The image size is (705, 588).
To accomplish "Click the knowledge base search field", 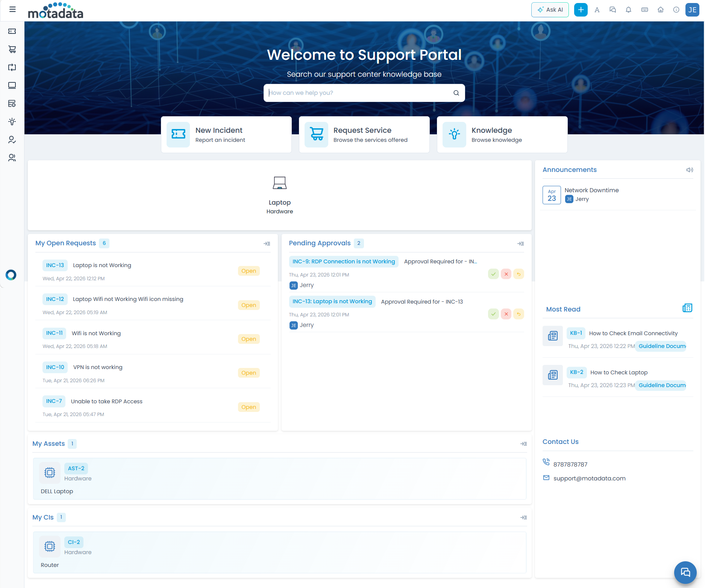I will (x=359, y=93).
